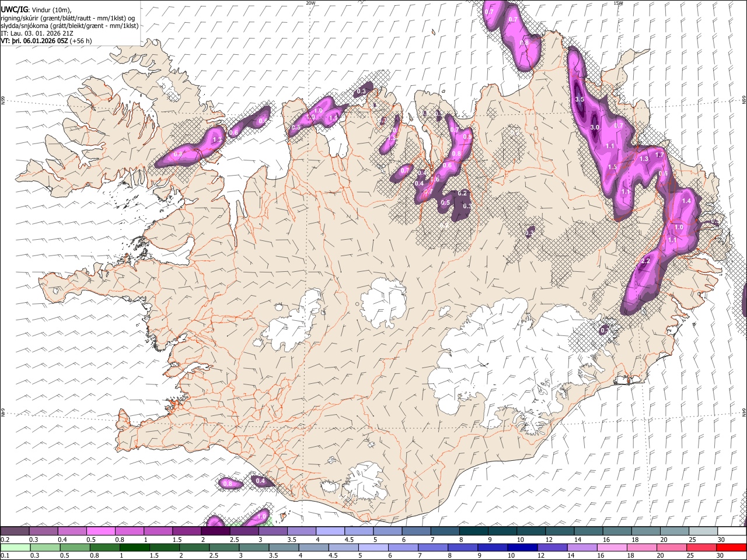
Task: Select the bright red swatch labeled 30, lower legend
Action: 732,547
